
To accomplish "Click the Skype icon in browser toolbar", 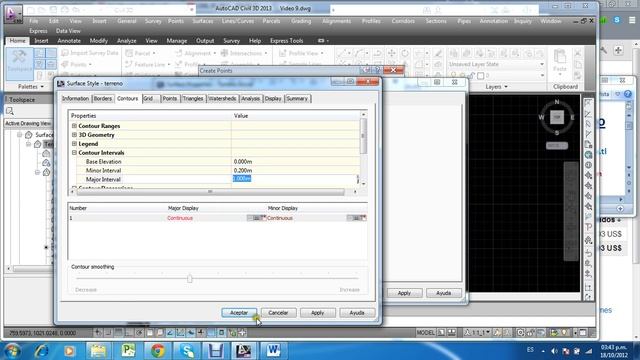I will [x=617, y=20].
